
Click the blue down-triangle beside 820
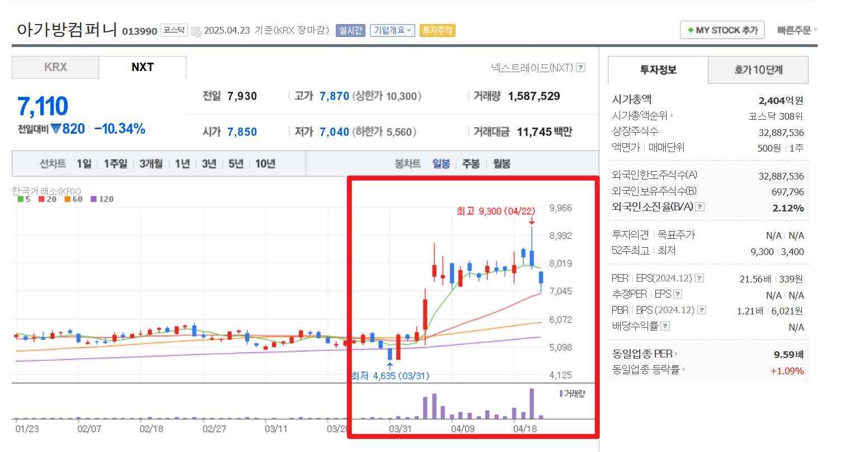[55, 129]
